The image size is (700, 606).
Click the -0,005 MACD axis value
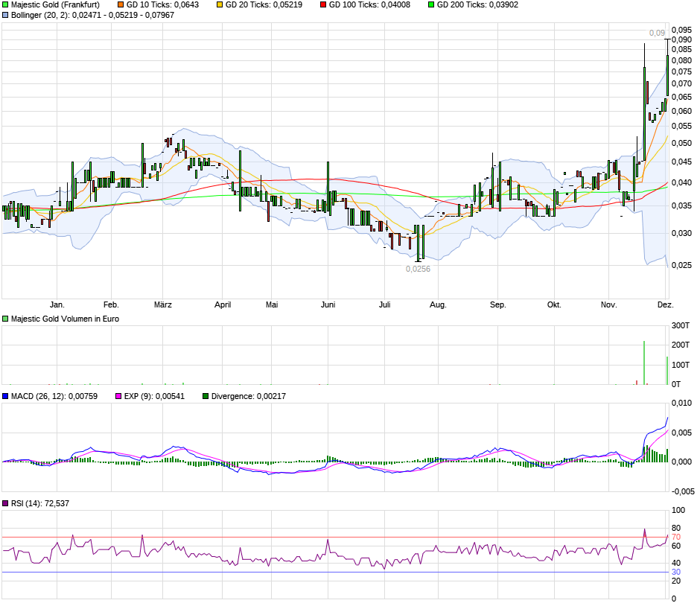[683, 491]
